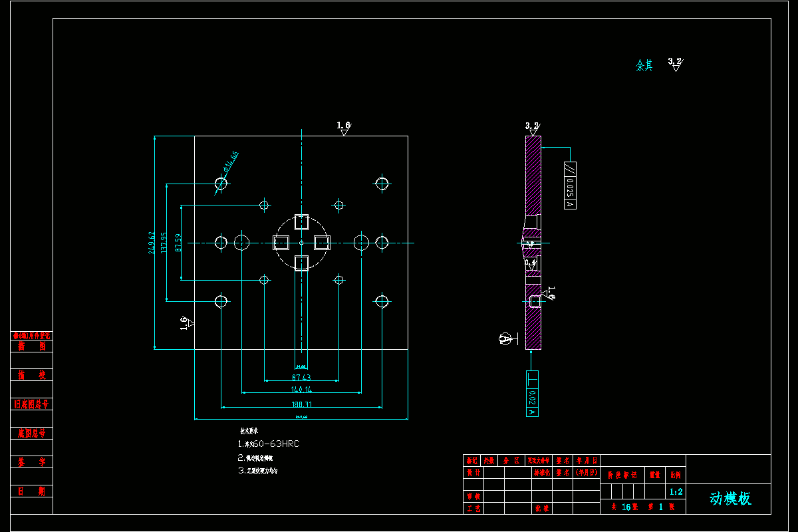
Task: Select the 3.2 roughness symbol beside 余其
Action: (675, 65)
